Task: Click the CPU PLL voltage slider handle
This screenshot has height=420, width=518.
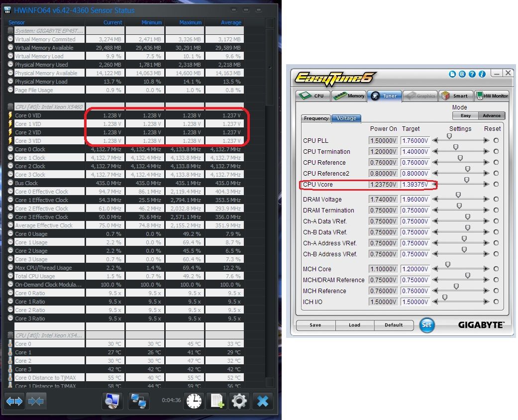Action: tap(449, 136)
